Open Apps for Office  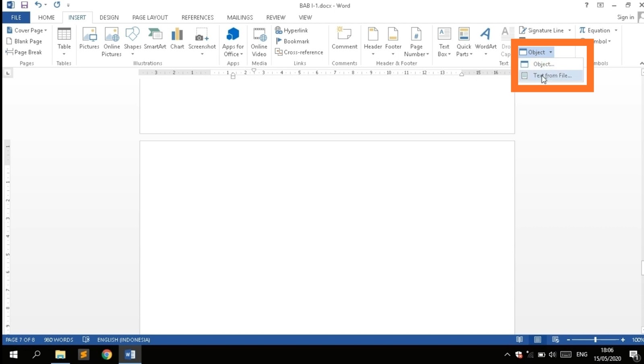click(233, 42)
